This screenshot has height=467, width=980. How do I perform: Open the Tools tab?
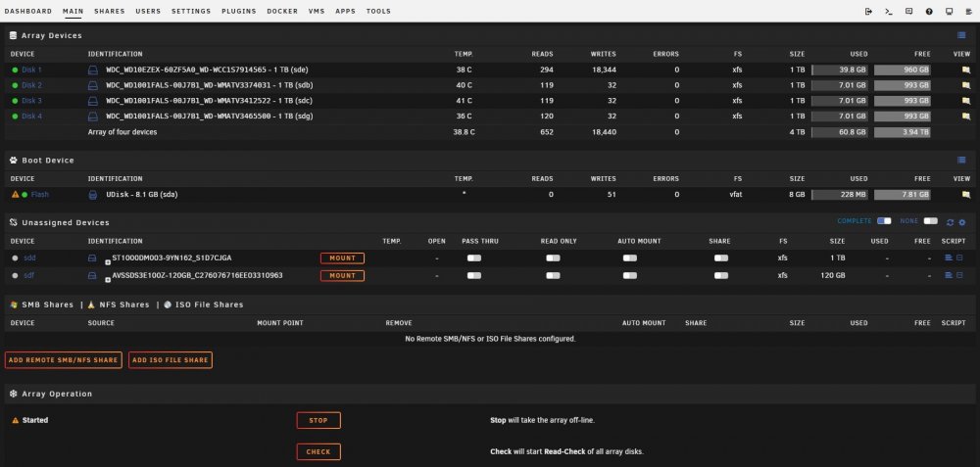[x=378, y=11]
